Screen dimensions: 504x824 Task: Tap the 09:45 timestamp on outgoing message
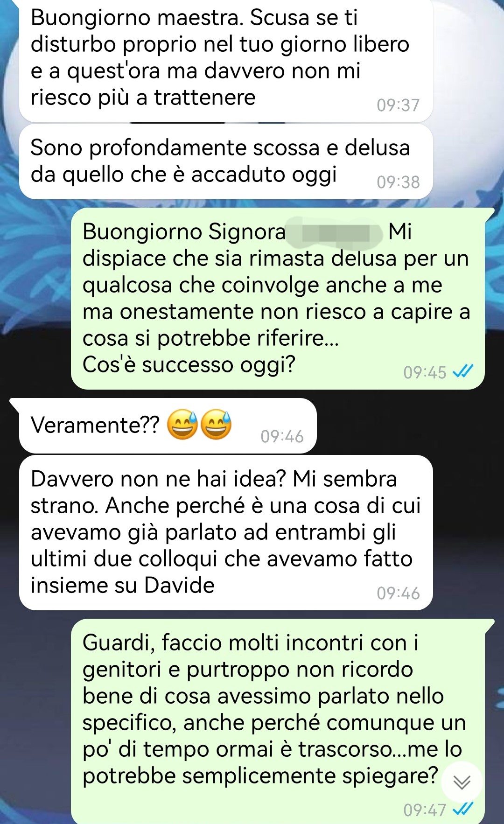425,372
